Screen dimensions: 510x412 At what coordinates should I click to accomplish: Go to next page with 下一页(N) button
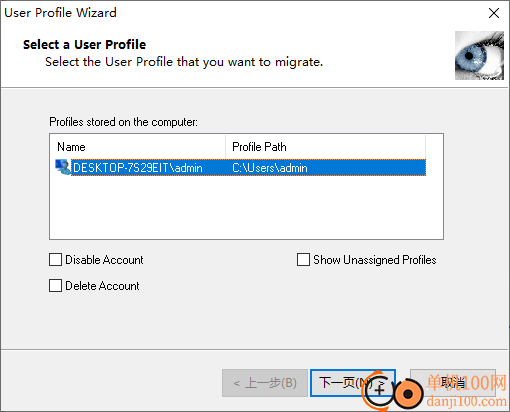(x=353, y=383)
